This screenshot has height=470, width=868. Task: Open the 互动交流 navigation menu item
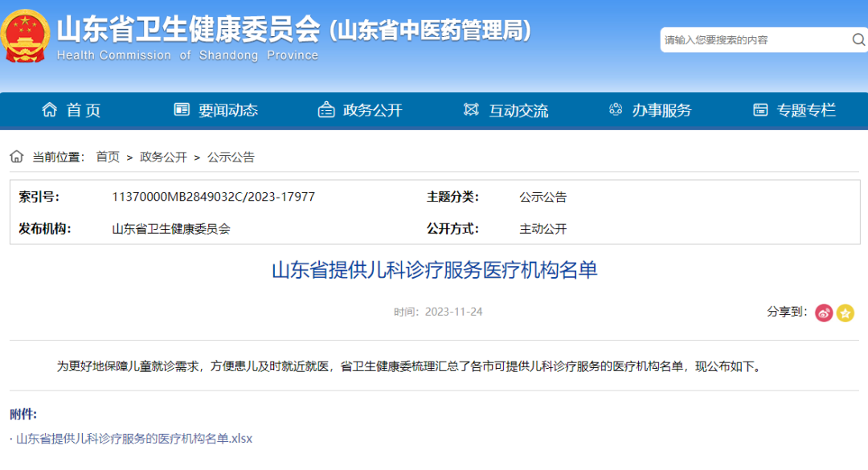coord(518,110)
